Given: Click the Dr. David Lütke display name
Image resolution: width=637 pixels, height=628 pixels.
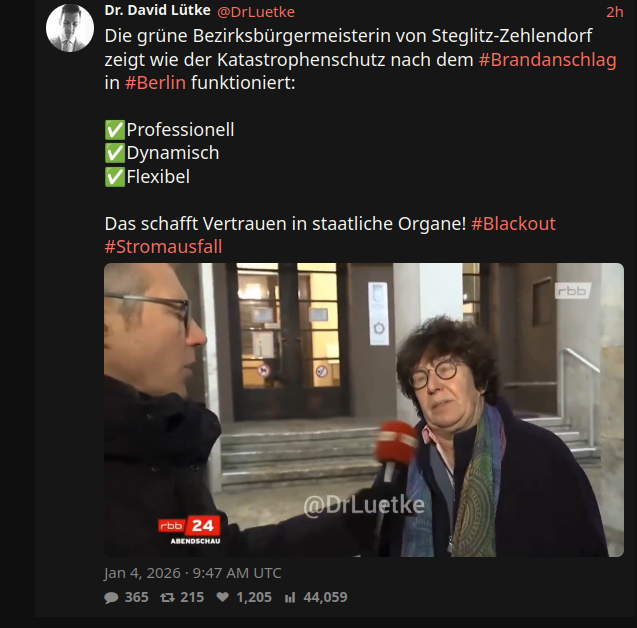Looking at the screenshot, I should click(157, 11).
